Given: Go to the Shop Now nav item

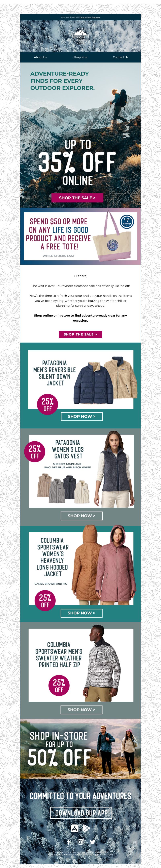Looking at the screenshot, I should [80, 57].
